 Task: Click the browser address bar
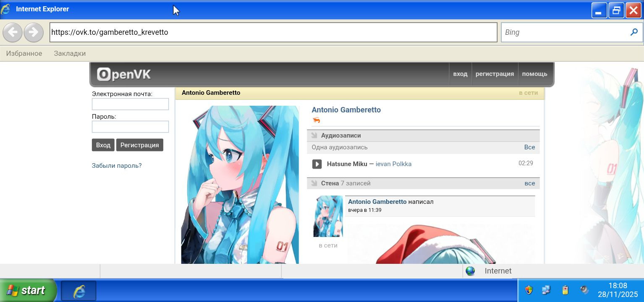(273, 32)
